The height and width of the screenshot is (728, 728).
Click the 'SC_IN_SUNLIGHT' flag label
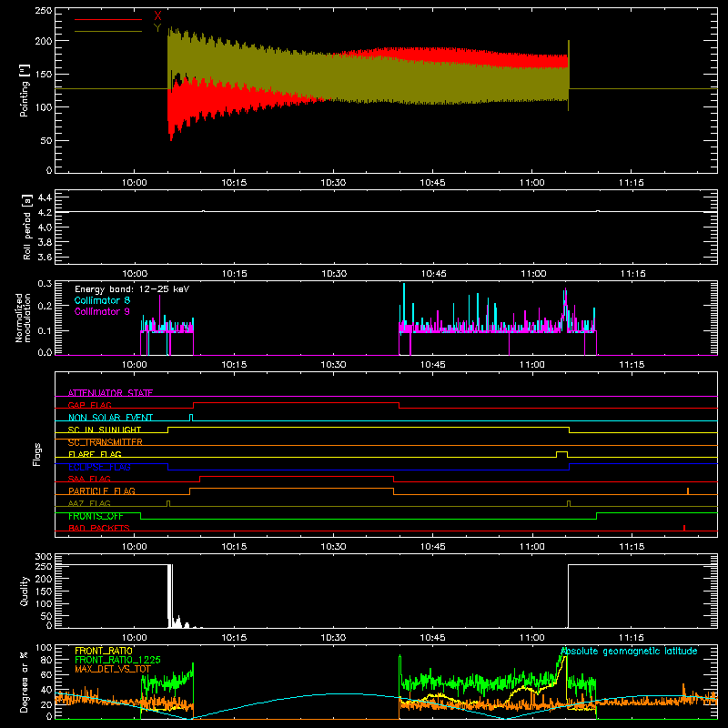coord(105,430)
